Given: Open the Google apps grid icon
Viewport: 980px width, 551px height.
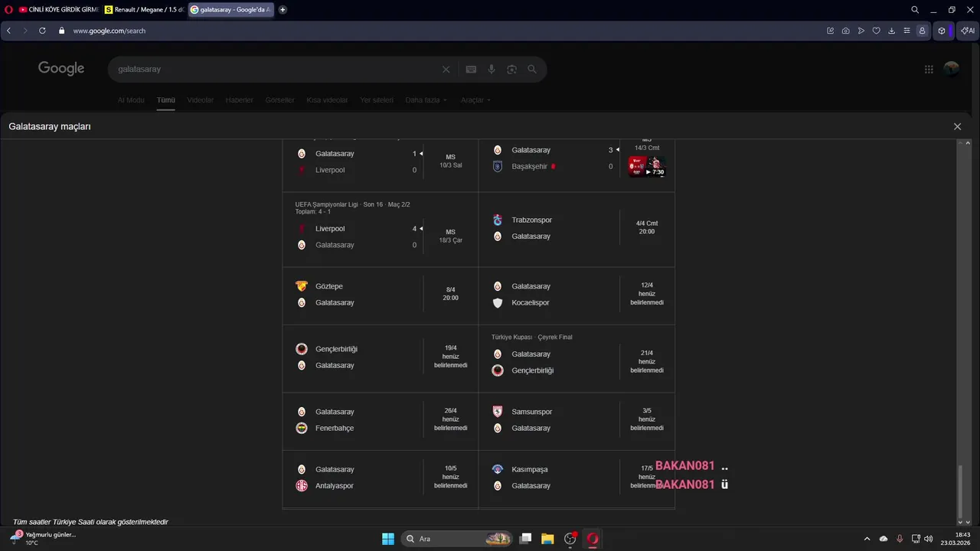Looking at the screenshot, I should [929, 69].
